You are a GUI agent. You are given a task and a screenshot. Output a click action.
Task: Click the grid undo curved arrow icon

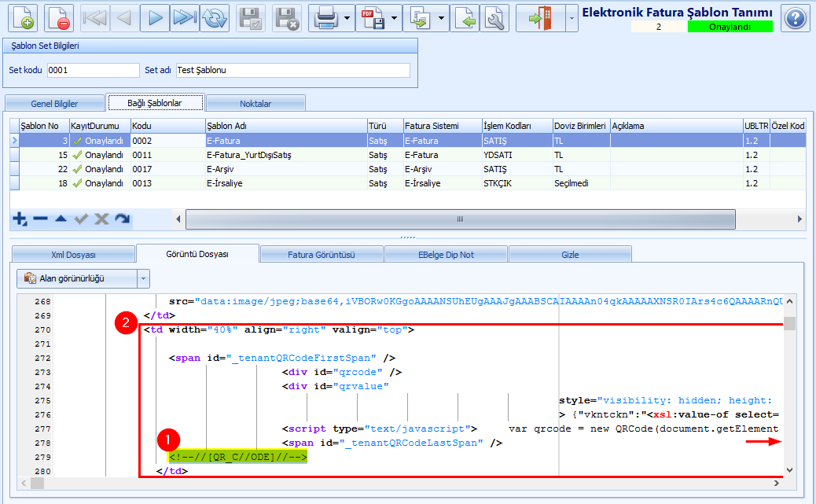(123, 219)
